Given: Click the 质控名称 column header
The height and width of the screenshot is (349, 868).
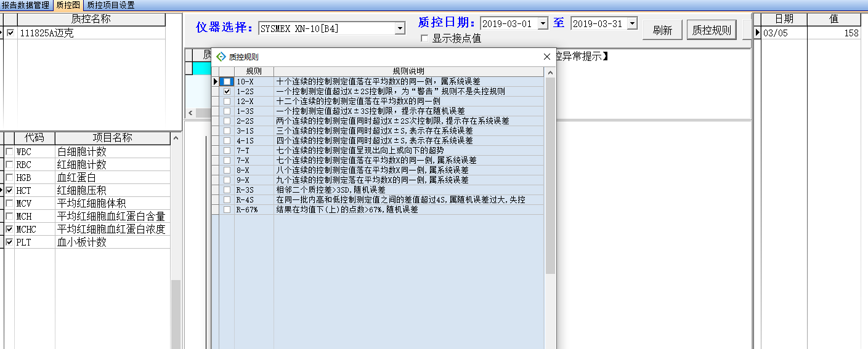Looking at the screenshot, I should tap(91, 19).
